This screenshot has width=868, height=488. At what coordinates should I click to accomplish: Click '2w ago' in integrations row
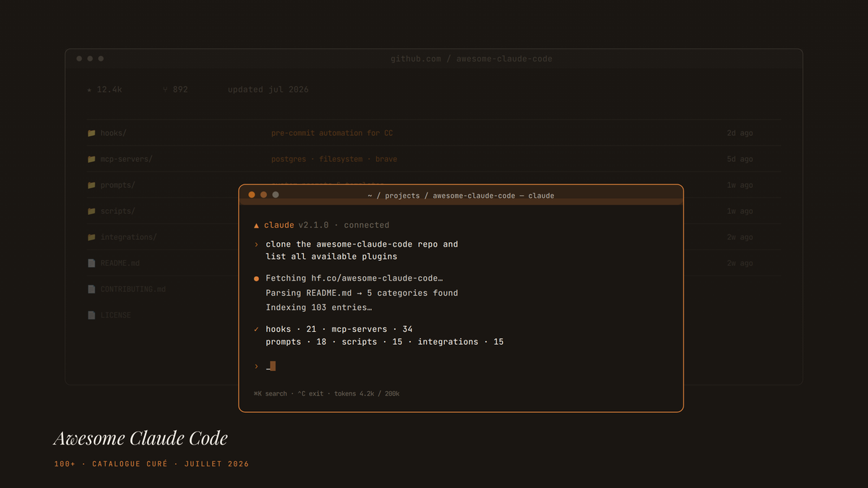point(740,237)
